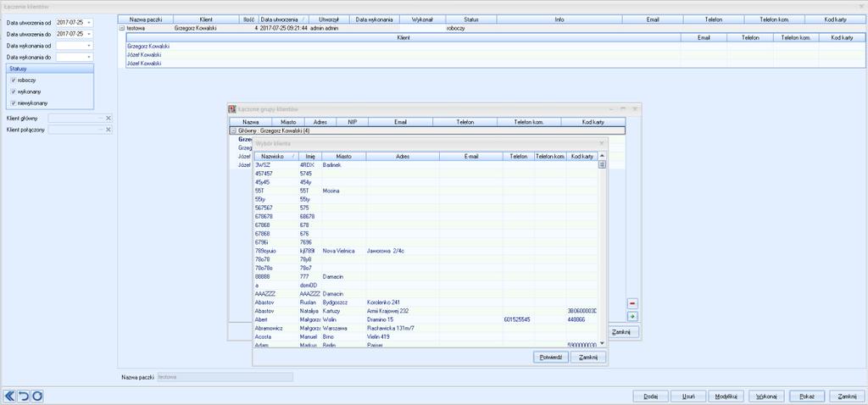868x405 pixels.
Task: Sort by Nazwa paczki column header
Action: tap(145, 19)
